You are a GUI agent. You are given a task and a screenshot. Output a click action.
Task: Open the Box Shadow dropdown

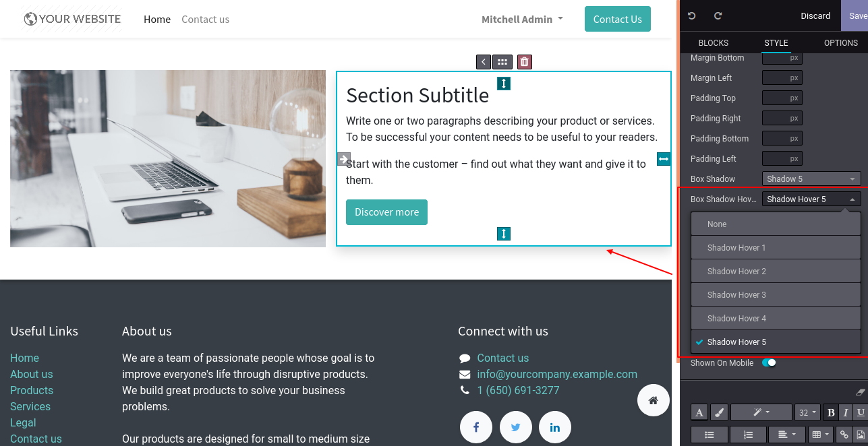point(811,179)
